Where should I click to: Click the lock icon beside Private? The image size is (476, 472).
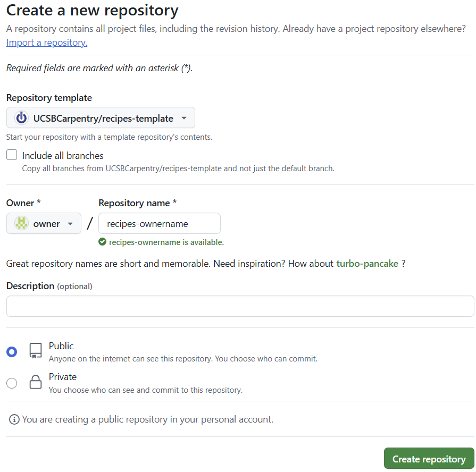tap(35, 382)
